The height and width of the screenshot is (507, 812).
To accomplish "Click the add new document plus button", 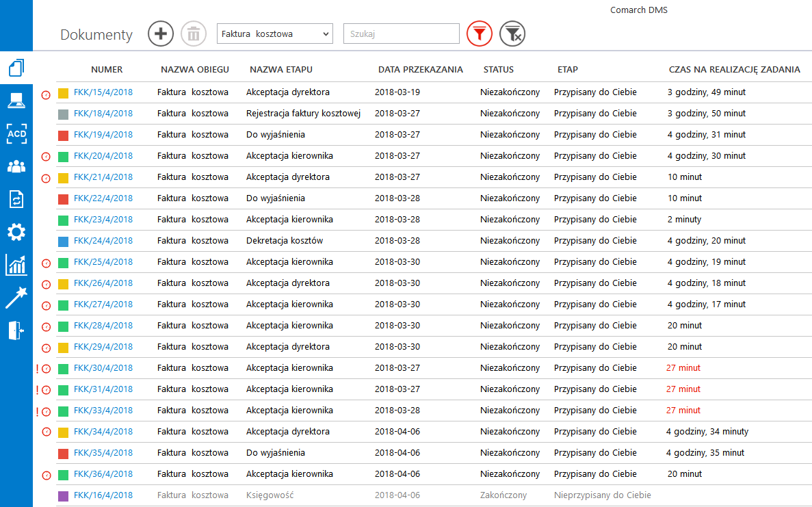I will (161, 34).
